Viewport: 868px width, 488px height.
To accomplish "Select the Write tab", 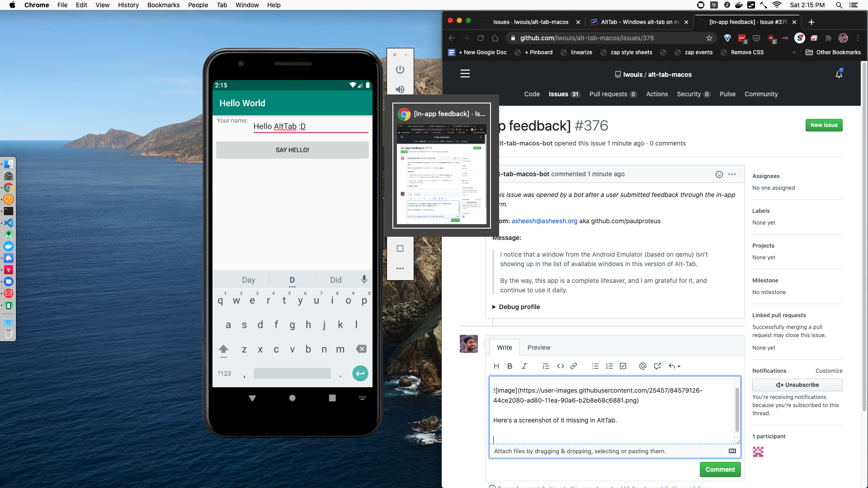I will tap(505, 347).
